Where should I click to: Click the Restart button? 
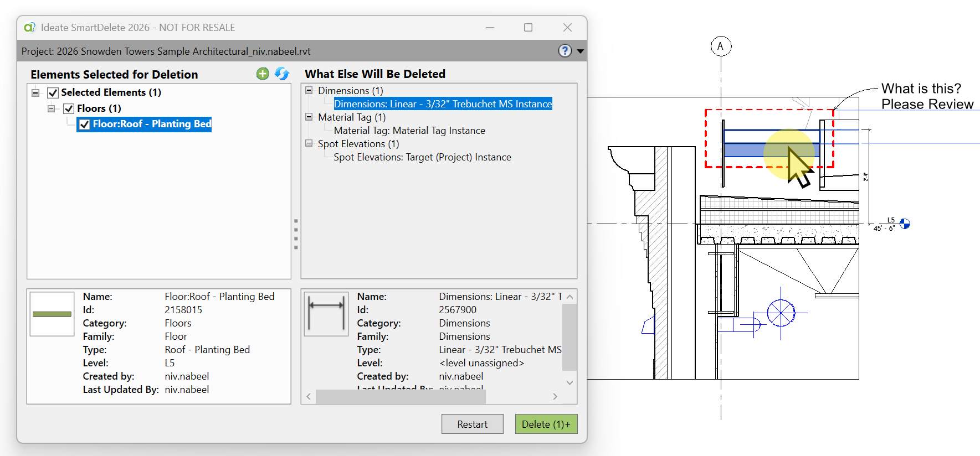click(x=472, y=424)
